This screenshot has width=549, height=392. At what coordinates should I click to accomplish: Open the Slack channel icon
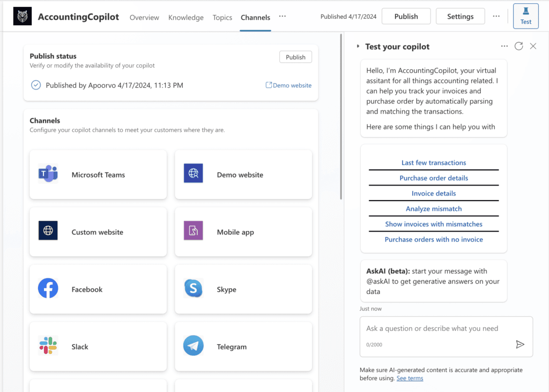(48, 346)
